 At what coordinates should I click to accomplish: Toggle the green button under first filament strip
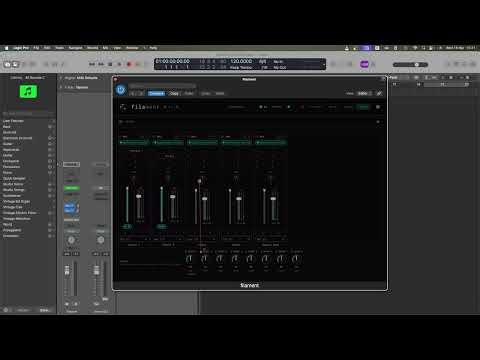click(127, 227)
